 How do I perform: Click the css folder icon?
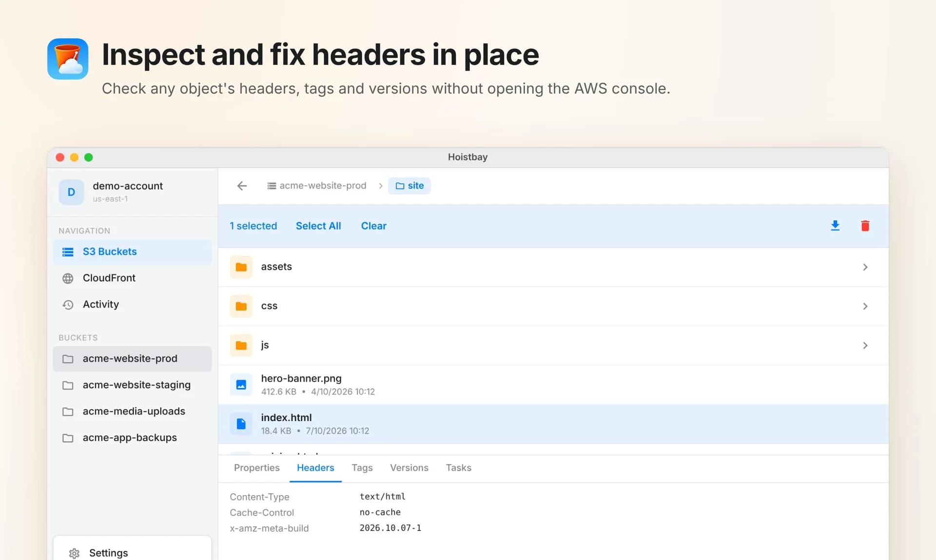[241, 306]
